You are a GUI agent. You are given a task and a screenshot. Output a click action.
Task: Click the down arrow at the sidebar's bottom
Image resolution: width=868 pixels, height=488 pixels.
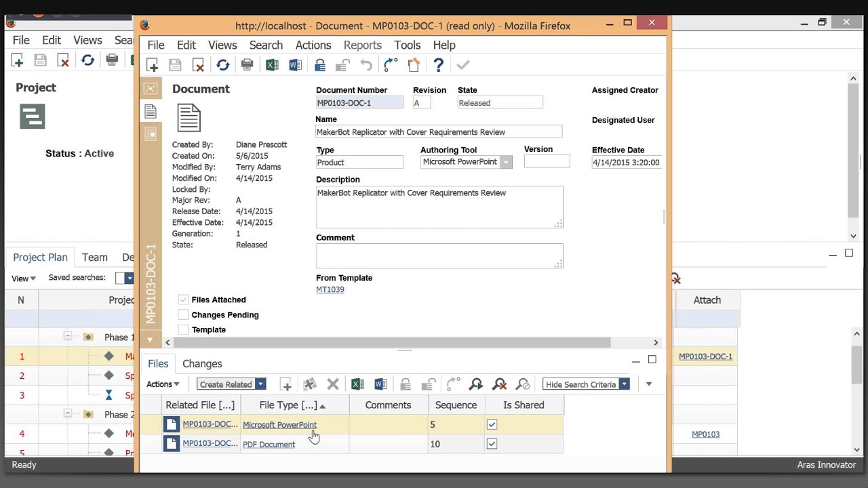(x=150, y=340)
